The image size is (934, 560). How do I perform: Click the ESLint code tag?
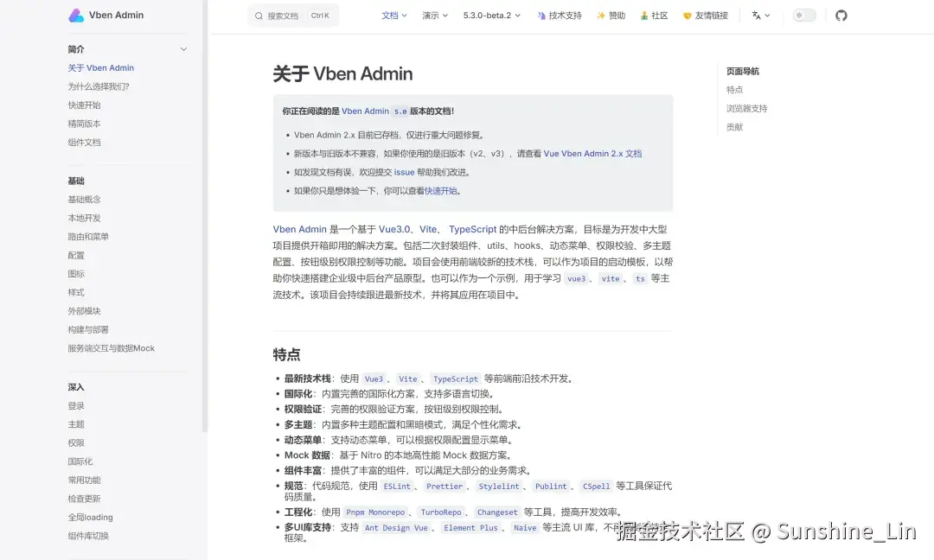(x=397, y=487)
